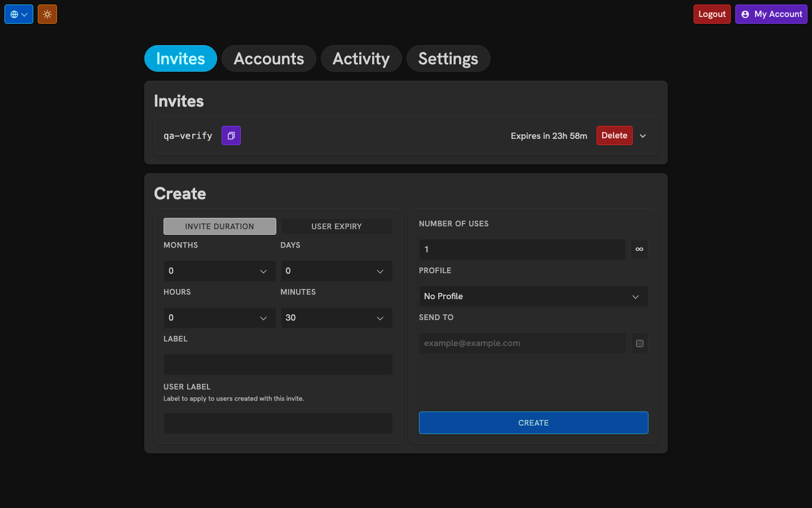
Task: Enable the Send To checkbox
Action: [x=639, y=343]
